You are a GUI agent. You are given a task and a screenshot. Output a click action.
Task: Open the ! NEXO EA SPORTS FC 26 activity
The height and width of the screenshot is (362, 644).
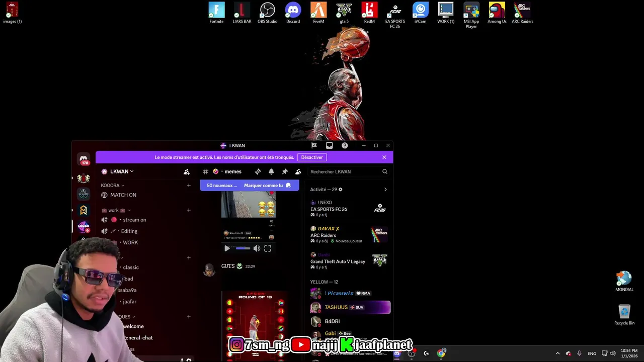tap(348, 208)
